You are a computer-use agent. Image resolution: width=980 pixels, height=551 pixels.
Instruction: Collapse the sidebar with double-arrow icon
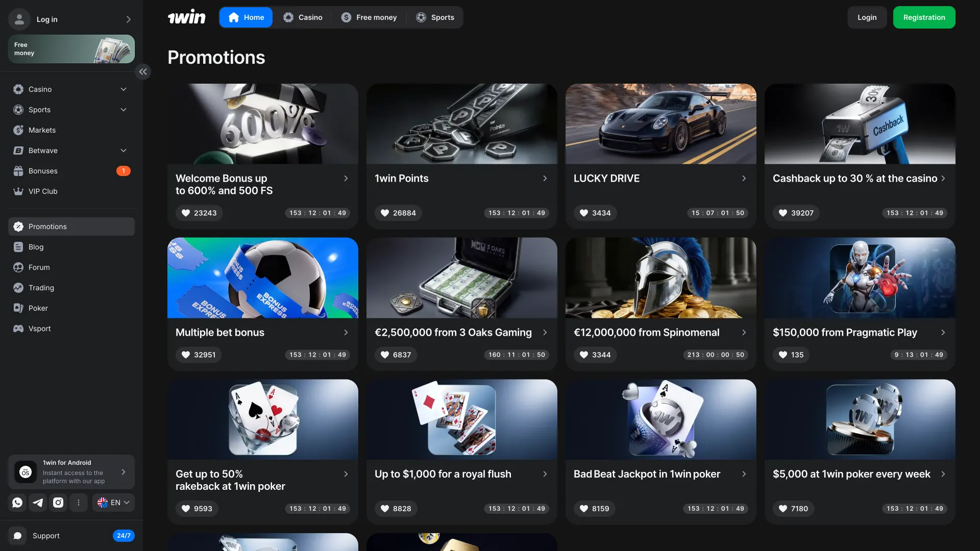(x=143, y=72)
